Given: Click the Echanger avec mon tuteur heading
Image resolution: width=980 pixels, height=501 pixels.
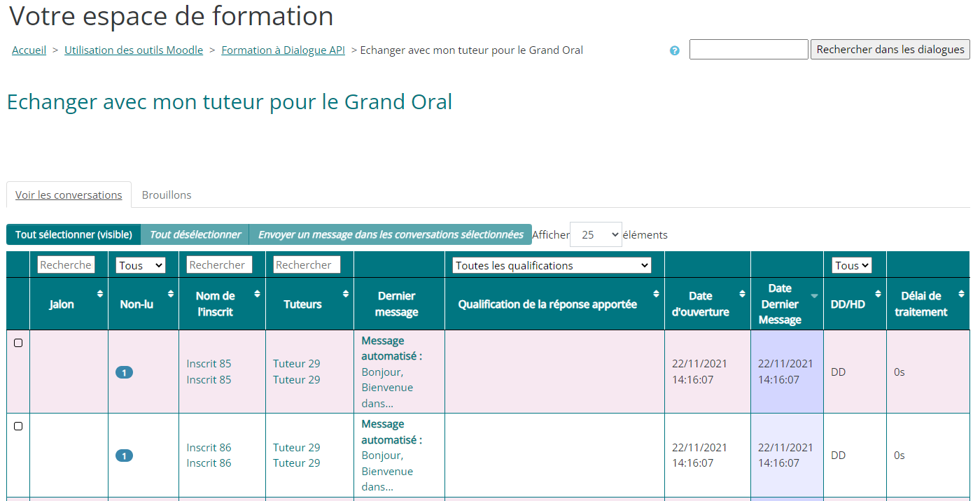Looking at the screenshot, I should pos(230,102).
